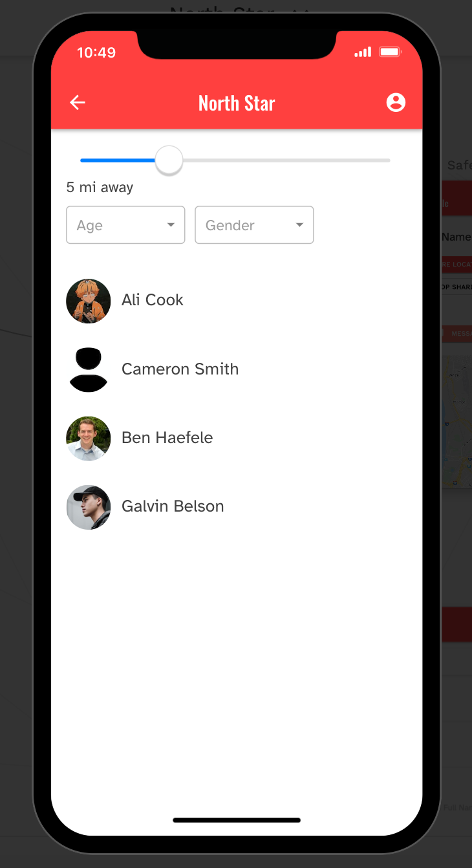Open the profile account icon
The width and height of the screenshot is (472, 868).
tap(396, 102)
